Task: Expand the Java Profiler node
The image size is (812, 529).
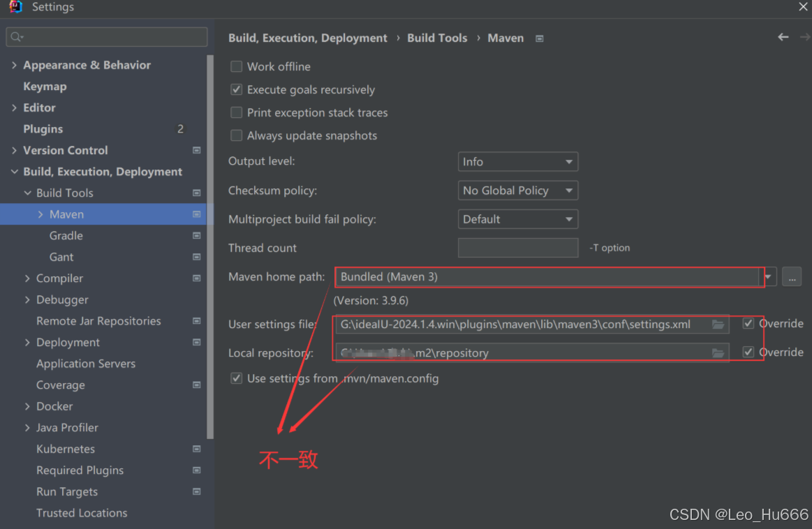Action: (x=27, y=428)
